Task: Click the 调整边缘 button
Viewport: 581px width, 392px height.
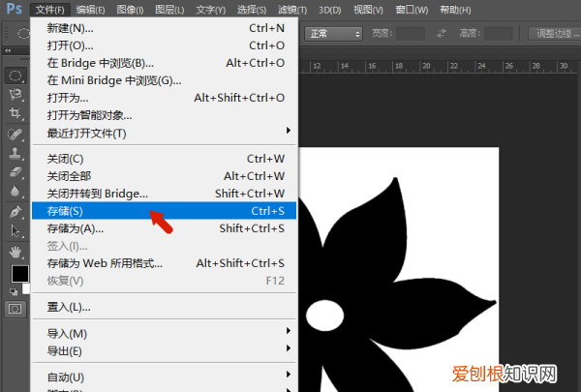Action: click(554, 34)
